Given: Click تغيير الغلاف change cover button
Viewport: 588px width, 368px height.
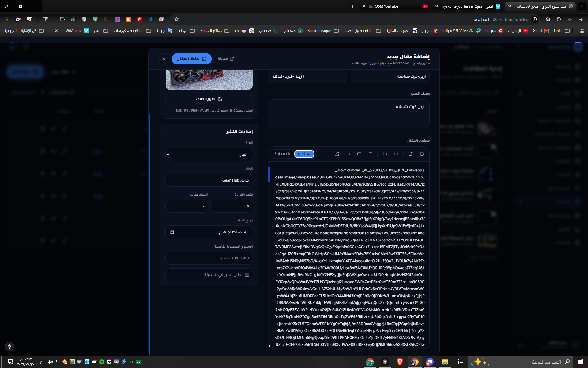Looking at the screenshot, I should (209, 99).
